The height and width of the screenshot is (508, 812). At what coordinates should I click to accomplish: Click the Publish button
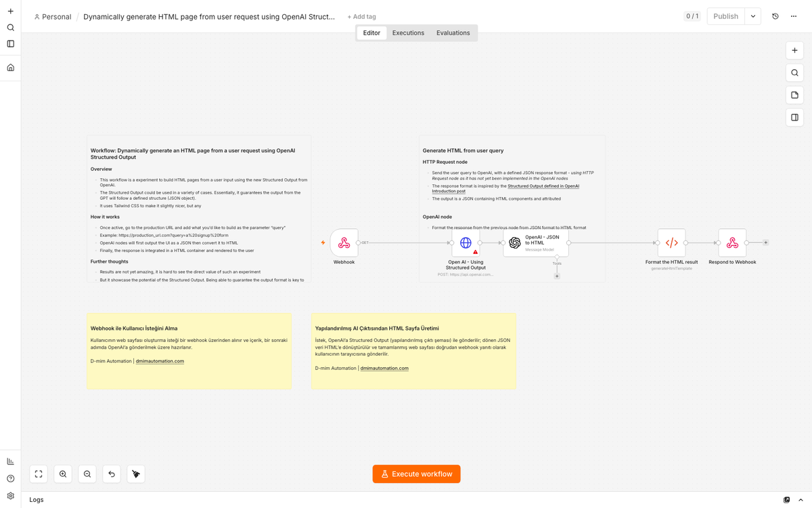click(725, 16)
